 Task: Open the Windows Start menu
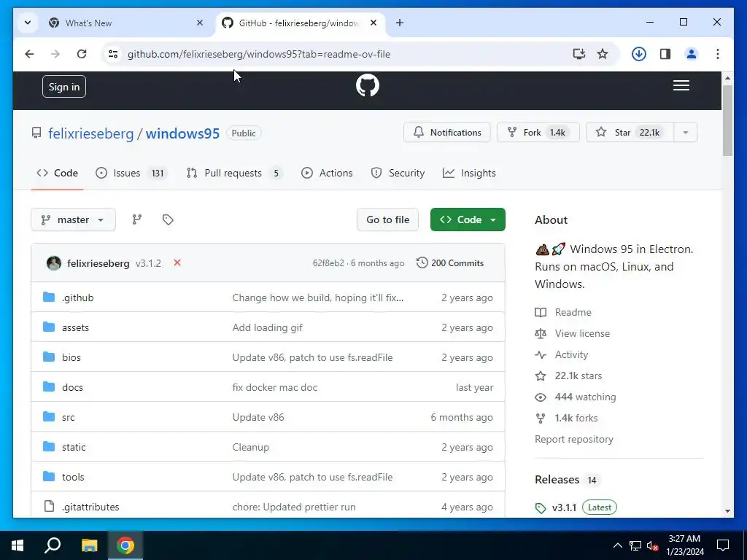tap(18, 545)
